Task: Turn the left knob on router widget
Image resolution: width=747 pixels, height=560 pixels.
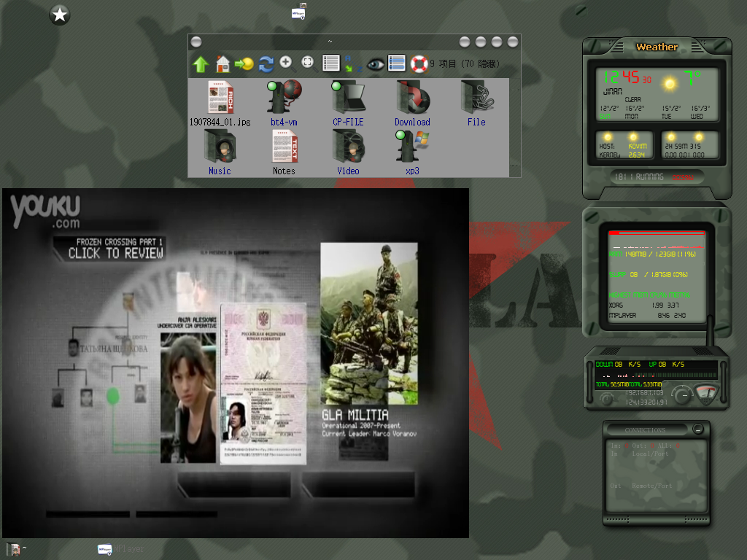Action: point(606,399)
